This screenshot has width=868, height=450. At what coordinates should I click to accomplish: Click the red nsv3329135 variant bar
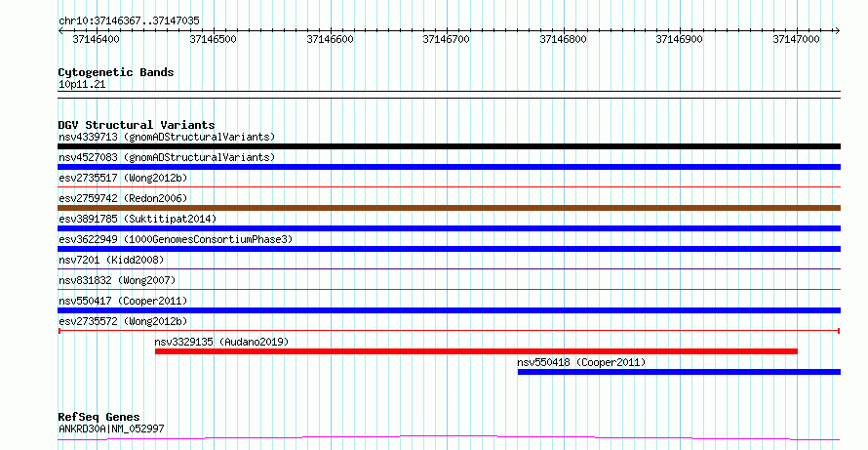[476, 351]
